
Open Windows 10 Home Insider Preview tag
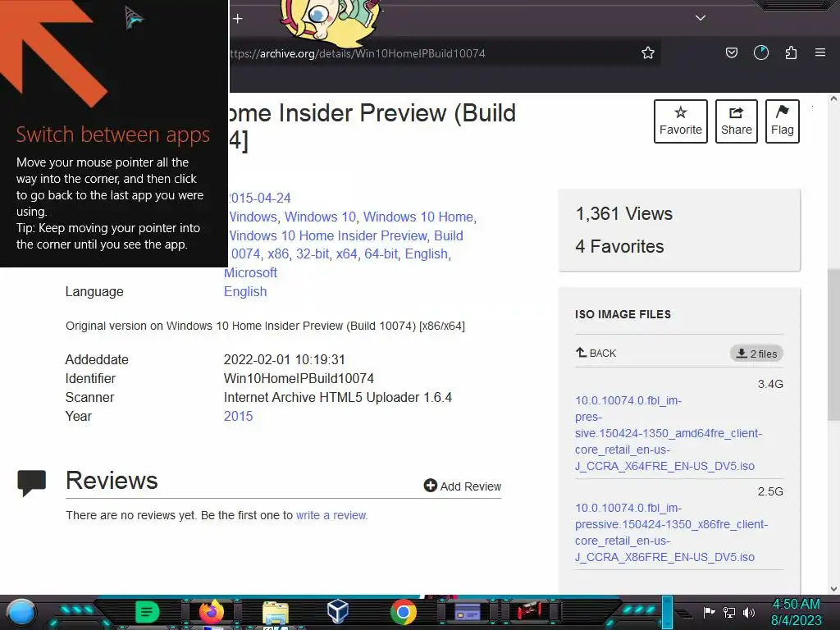coord(328,235)
